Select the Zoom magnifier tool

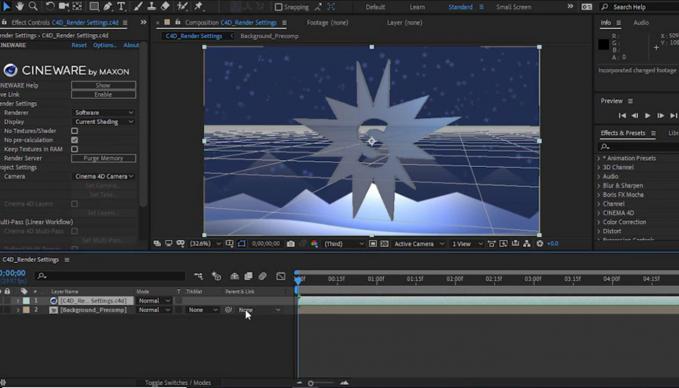(x=33, y=6)
